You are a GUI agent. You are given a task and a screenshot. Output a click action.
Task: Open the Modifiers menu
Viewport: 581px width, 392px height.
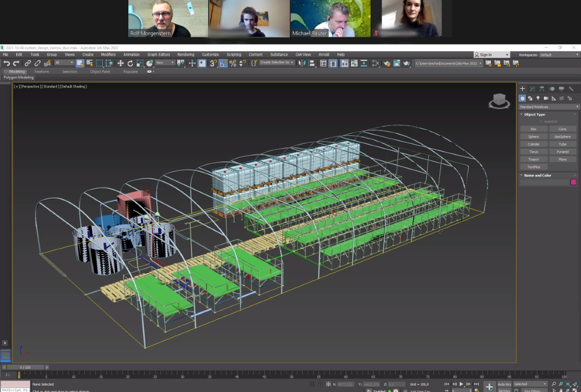click(x=108, y=55)
